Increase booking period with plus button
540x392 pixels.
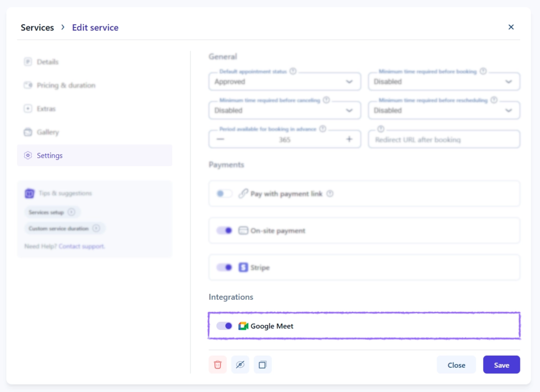pyautogui.click(x=349, y=139)
